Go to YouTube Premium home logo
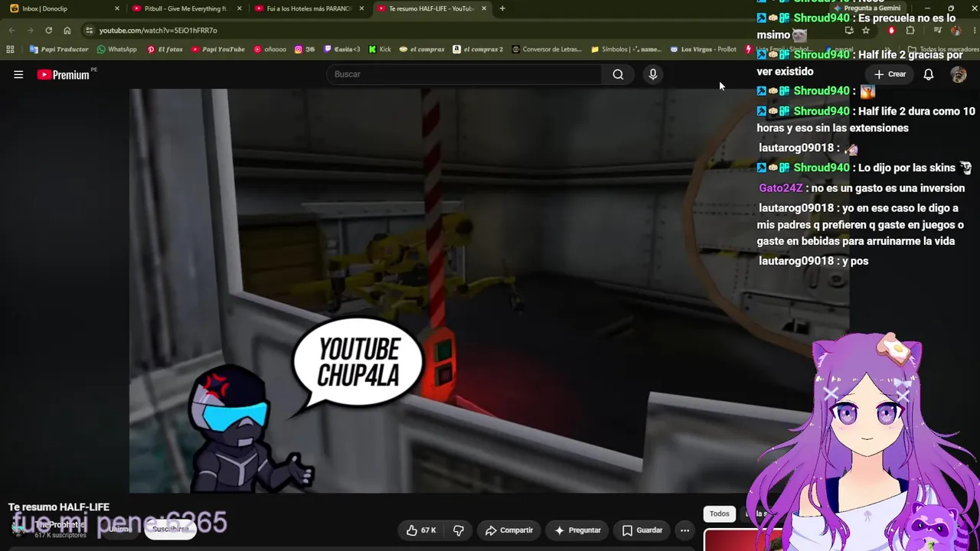 click(x=64, y=74)
